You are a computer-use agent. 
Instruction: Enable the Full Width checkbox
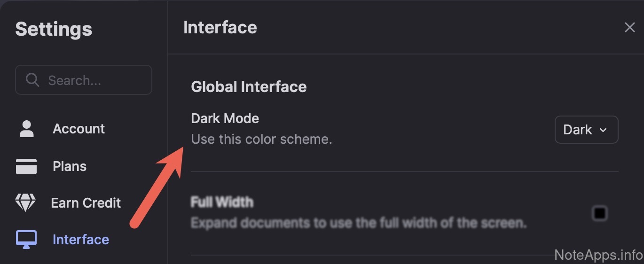click(x=600, y=213)
